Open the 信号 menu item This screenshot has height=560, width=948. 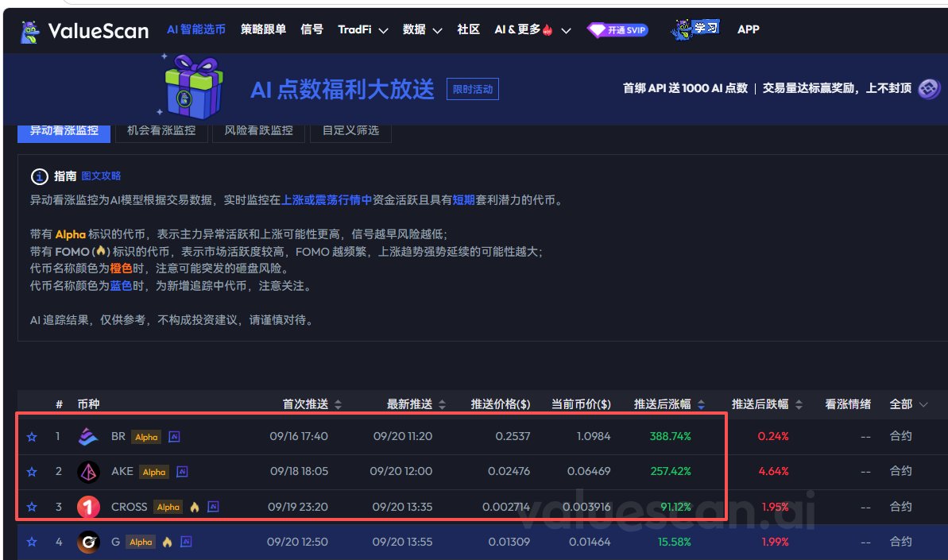tap(312, 29)
